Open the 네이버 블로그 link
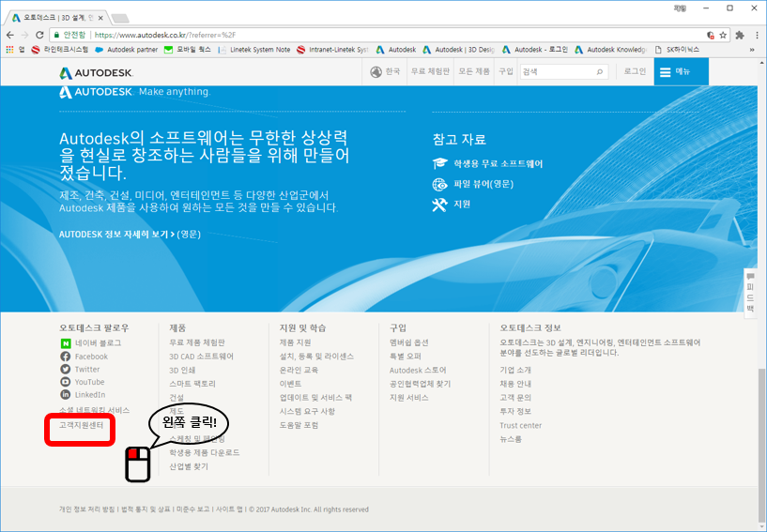The image size is (767, 532). pos(90,343)
